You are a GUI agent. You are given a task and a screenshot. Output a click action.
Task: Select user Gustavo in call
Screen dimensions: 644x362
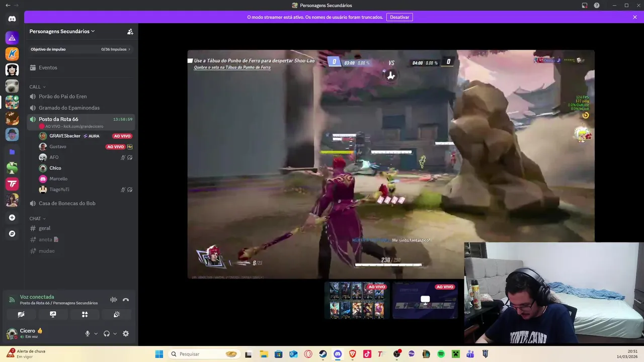[x=58, y=146]
